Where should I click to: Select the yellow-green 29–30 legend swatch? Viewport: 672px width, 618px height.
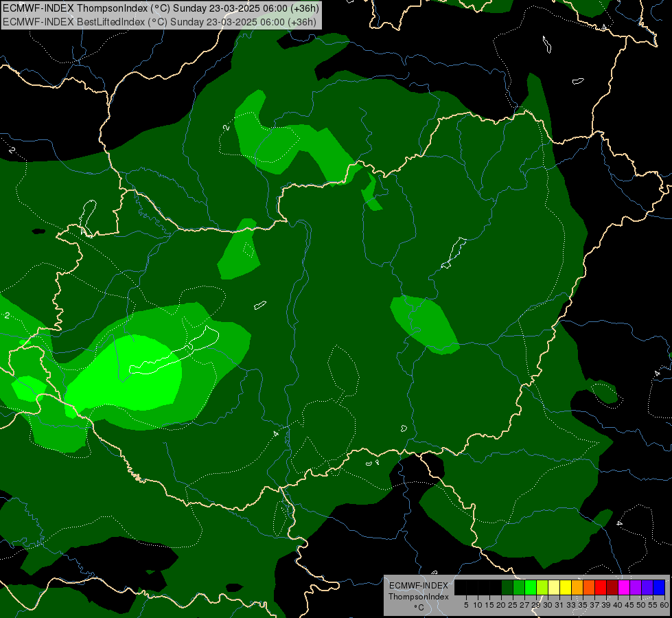pos(542,587)
